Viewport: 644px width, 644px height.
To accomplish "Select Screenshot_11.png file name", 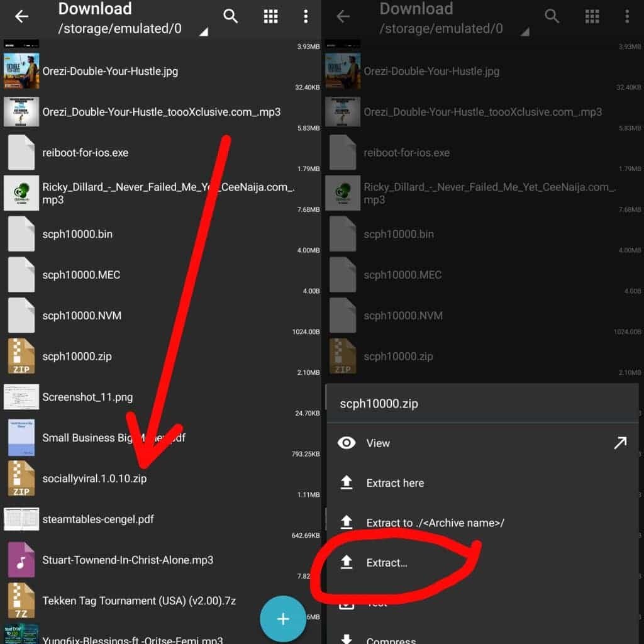I will click(87, 397).
